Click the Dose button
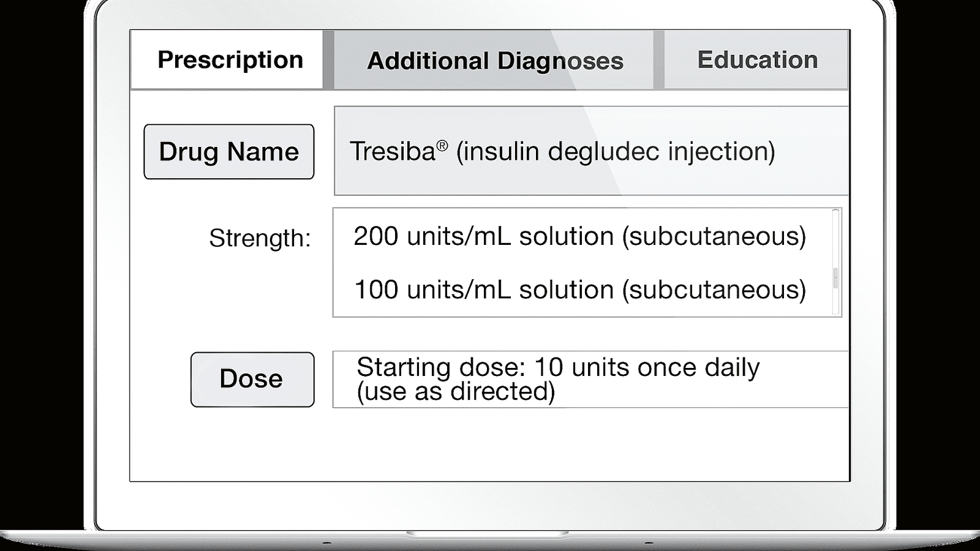Viewport: 980px width, 551px height. [252, 379]
